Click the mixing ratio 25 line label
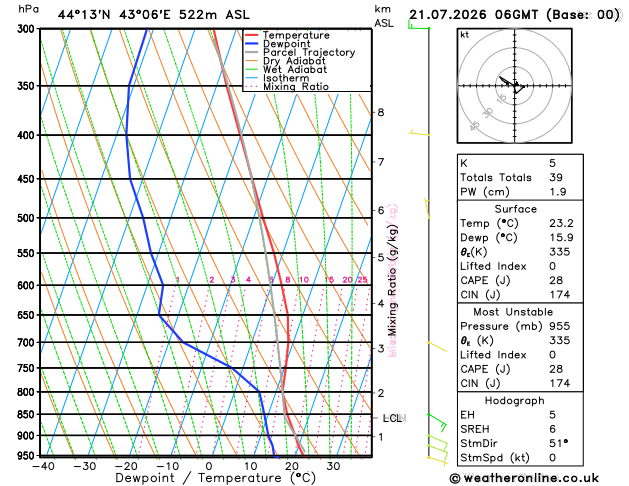Screen dimensions: 629x486 click(x=362, y=280)
